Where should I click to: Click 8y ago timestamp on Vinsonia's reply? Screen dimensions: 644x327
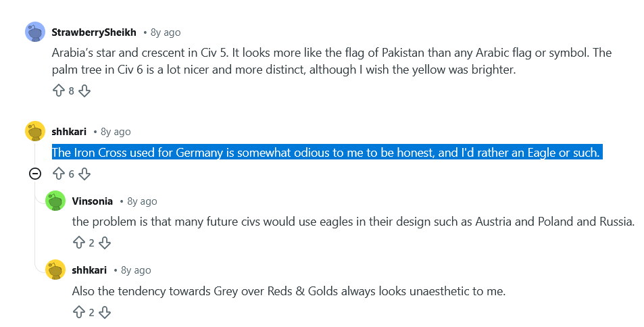[x=142, y=201]
